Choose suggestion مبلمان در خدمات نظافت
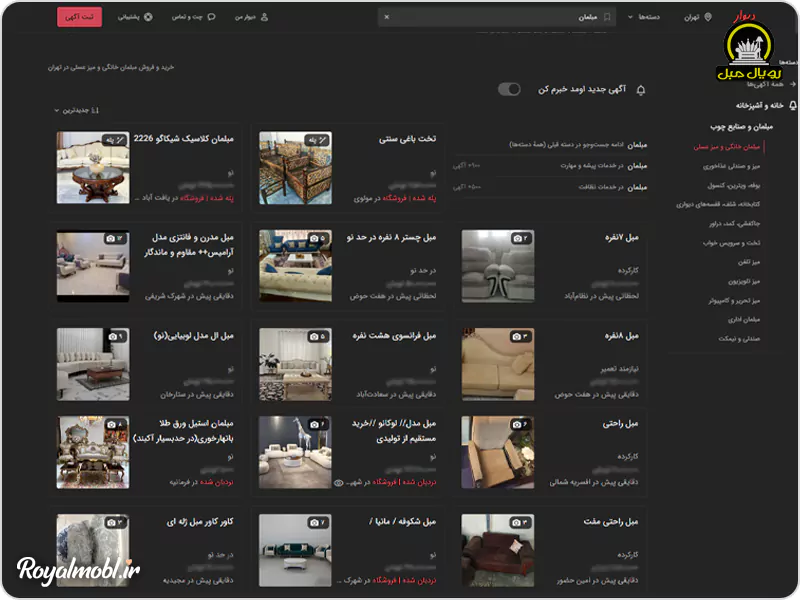The width and height of the screenshot is (800, 600). point(550,187)
